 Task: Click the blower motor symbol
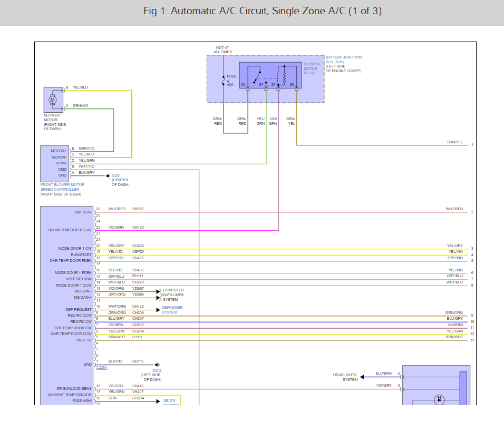pos(52,99)
